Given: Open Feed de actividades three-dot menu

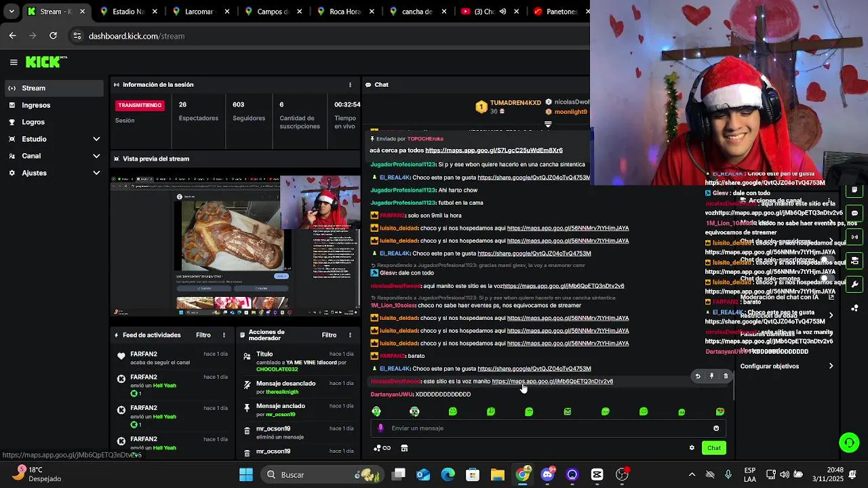Looking at the screenshot, I should click(224, 335).
